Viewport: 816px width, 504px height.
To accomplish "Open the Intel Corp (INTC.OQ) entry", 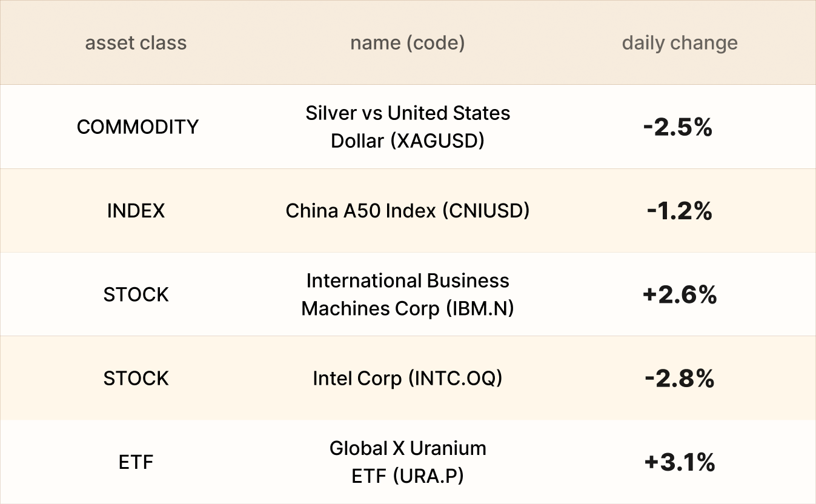I will [x=407, y=379].
